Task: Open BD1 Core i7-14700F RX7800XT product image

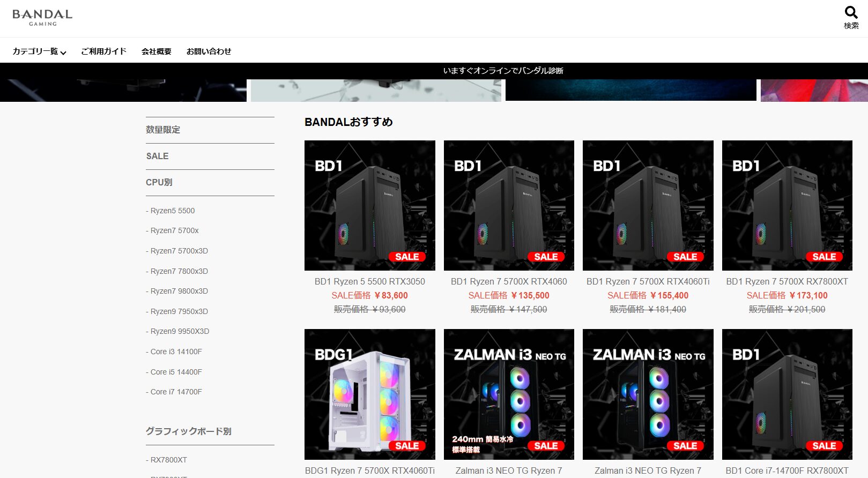Action: click(x=787, y=394)
